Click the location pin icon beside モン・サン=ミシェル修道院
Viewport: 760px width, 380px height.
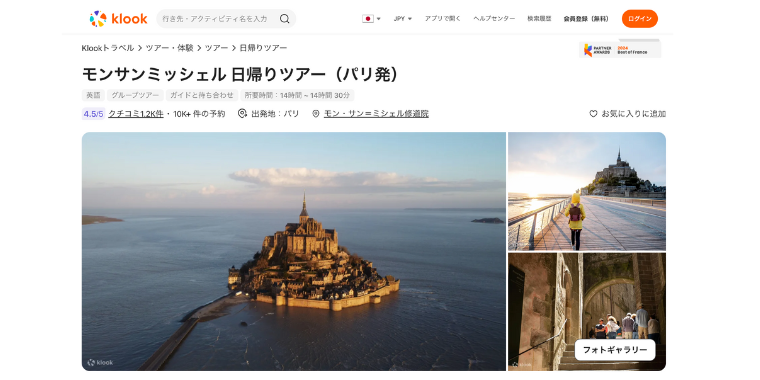point(316,114)
